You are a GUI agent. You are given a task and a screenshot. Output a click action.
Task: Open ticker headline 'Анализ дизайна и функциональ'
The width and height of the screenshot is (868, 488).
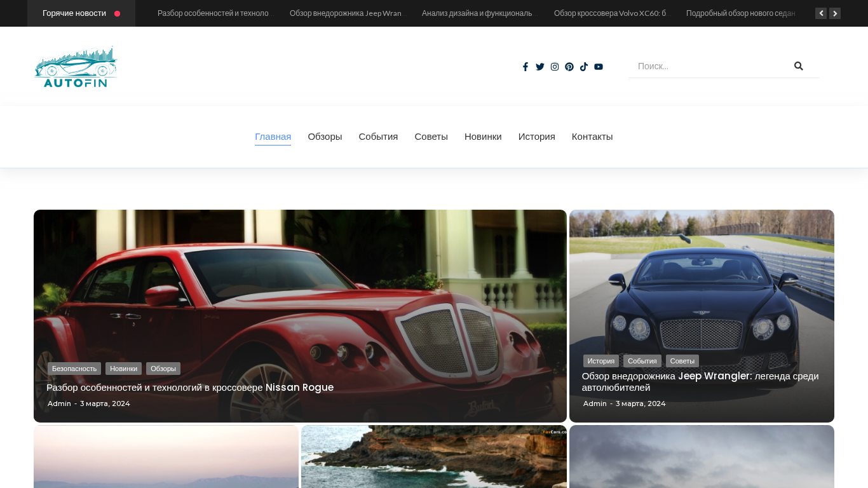pyautogui.click(x=478, y=13)
